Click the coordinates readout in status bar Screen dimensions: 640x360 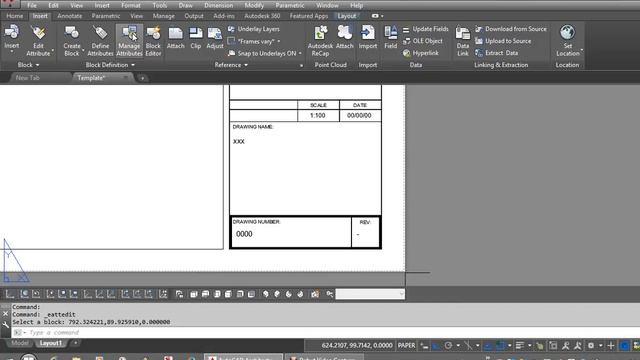tap(357, 345)
